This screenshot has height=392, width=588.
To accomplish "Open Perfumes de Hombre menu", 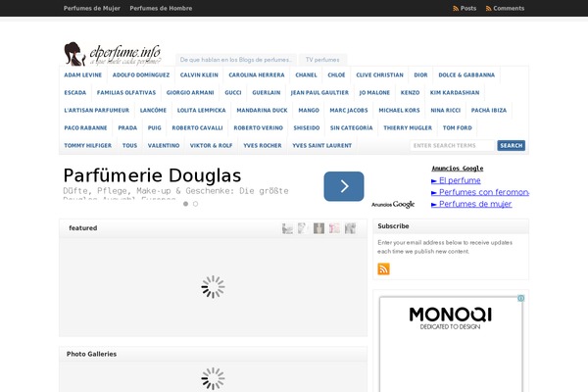I will pyautogui.click(x=161, y=8).
